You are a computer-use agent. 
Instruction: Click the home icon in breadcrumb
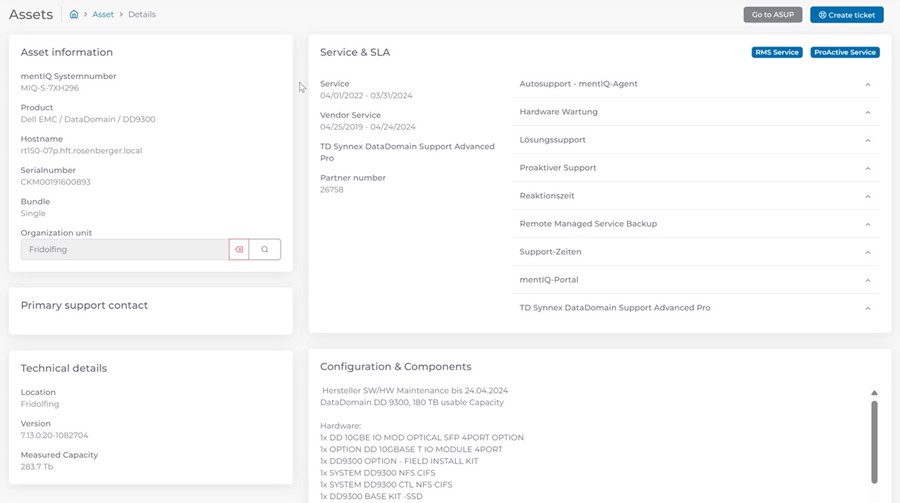(74, 15)
